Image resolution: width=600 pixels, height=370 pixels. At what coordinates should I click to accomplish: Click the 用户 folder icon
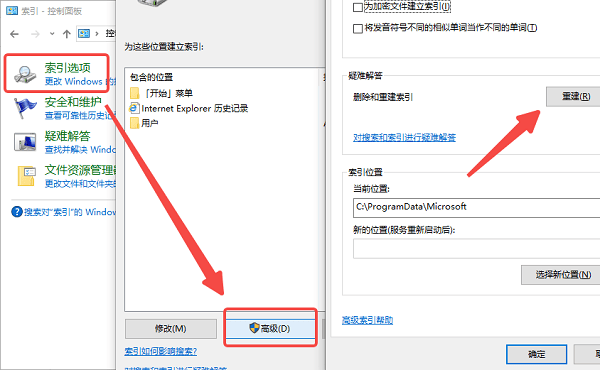134,123
